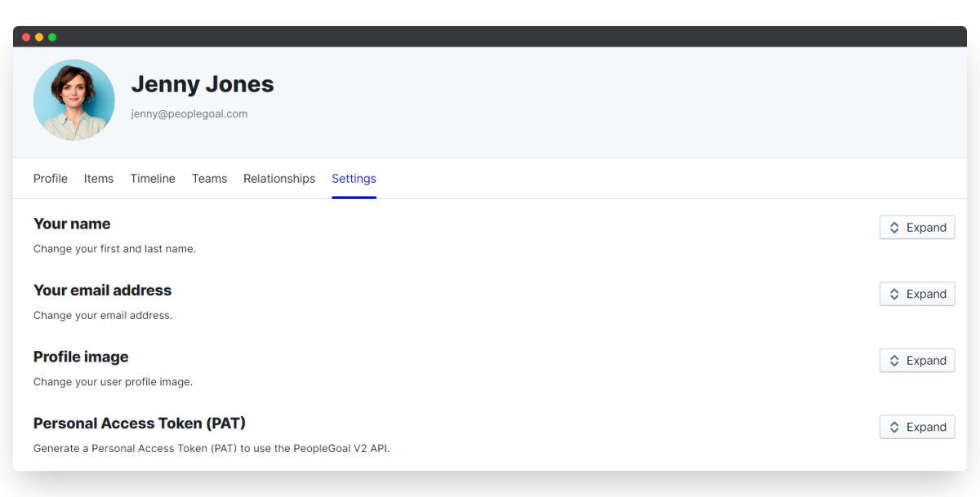Open the Relationships tab
980x497 pixels.
(279, 179)
